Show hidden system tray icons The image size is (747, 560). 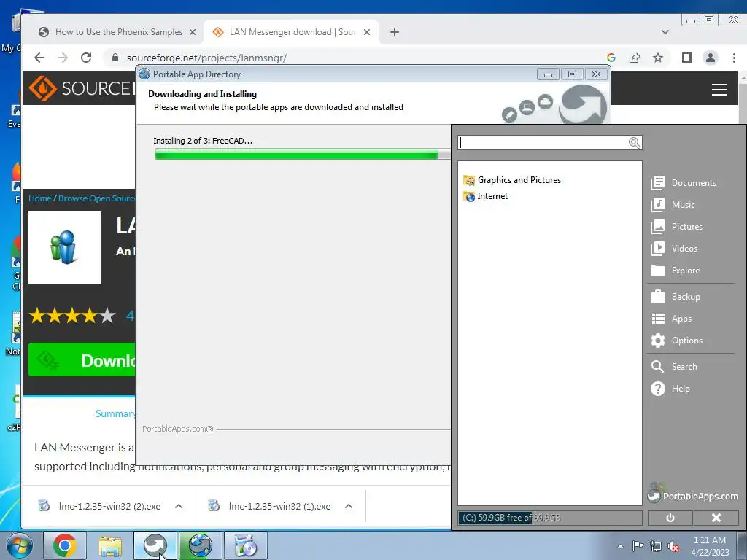620,546
